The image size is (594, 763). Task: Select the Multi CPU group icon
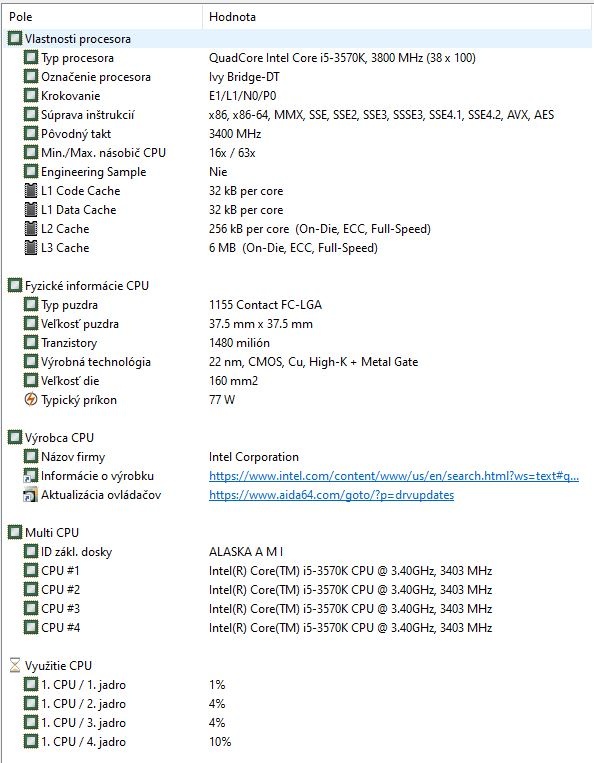coord(15,532)
